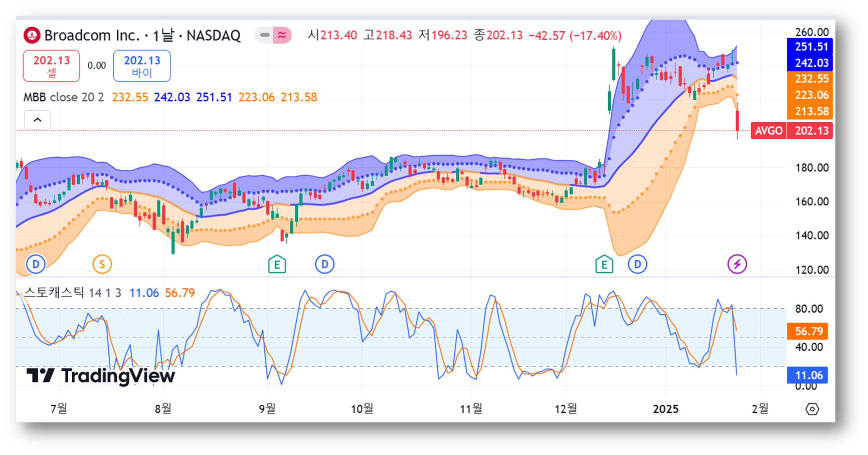Open the orange split S marker

pos(102,264)
